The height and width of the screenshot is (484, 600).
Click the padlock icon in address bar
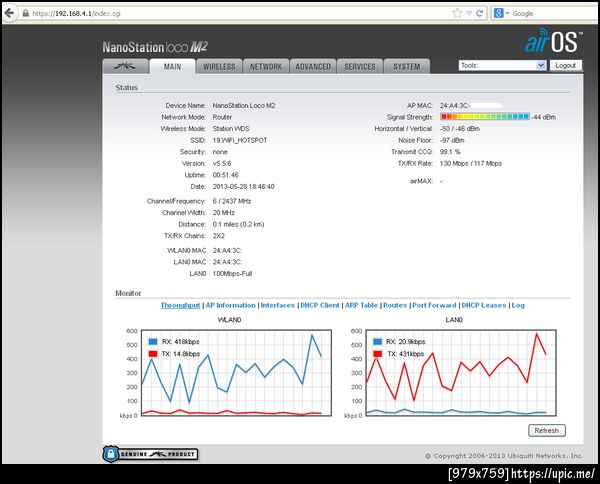tap(26, 13)
